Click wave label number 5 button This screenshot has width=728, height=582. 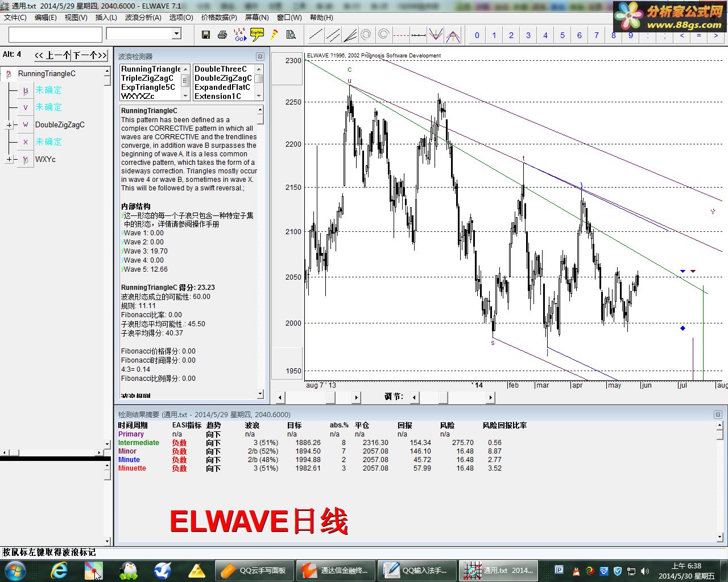pos(562,35)
